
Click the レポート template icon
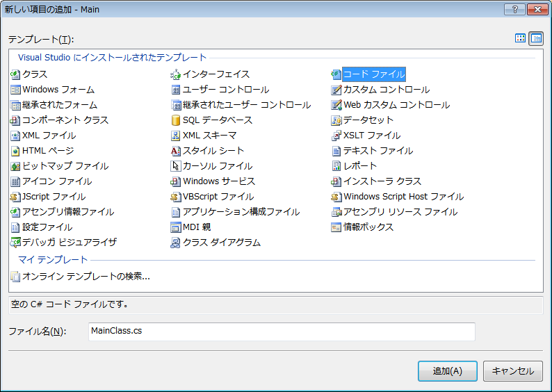(336, 166)
